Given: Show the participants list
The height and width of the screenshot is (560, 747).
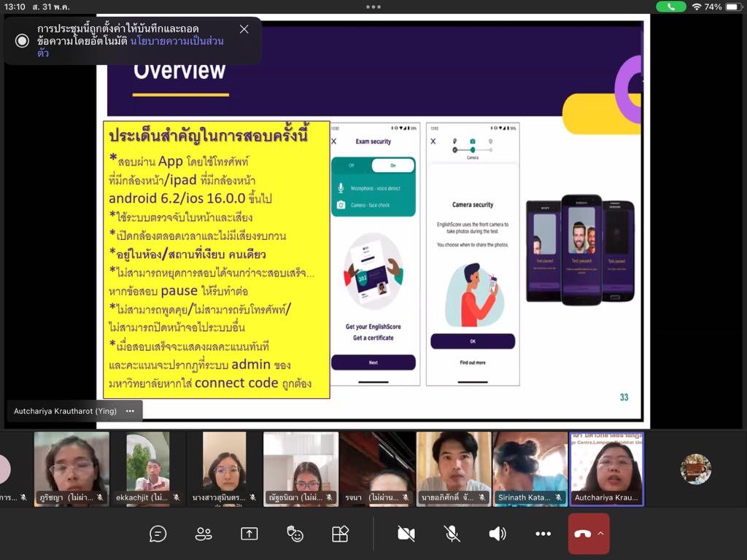Looking at the screenshot, I should (204, 534).
